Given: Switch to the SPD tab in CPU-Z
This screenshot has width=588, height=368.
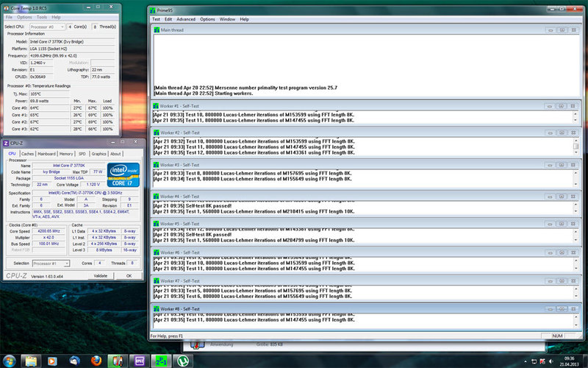Looking at the screenshot, I should [82, 154].
